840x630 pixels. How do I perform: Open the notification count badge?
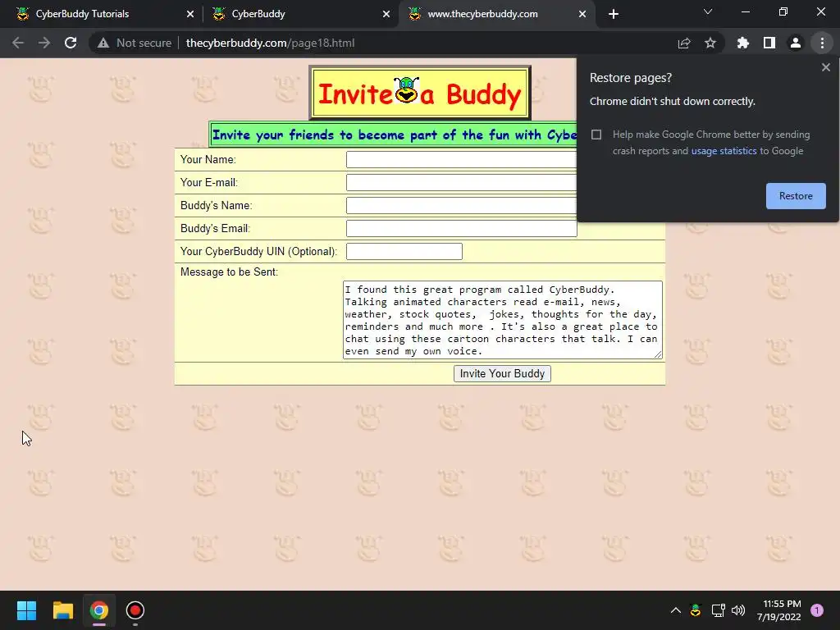point(817,610)
